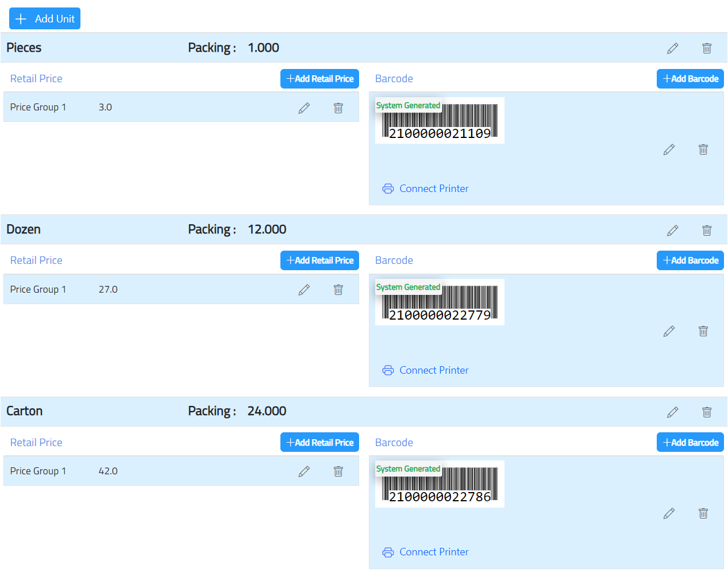Delete the Carton unit

tap(707, 412)
